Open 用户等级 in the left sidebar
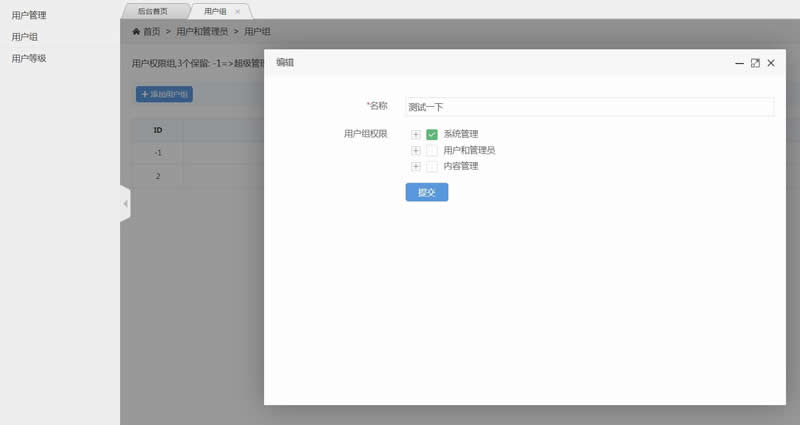800x425 pixels. pos(29,58)
